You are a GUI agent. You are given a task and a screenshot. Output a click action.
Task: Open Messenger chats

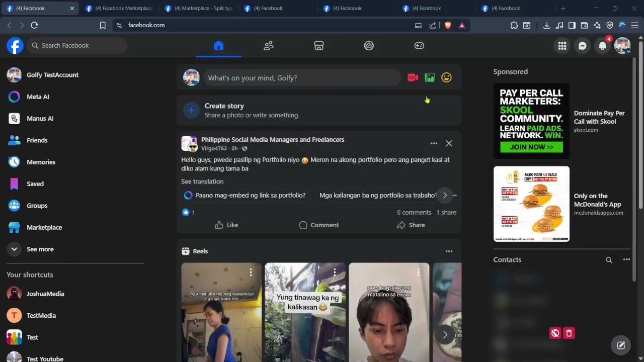(x=582, y=46)
